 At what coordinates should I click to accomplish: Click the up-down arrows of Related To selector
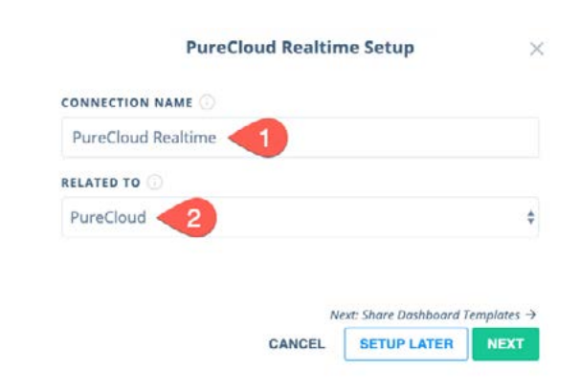pyautogui.click(x=530, y=217)
